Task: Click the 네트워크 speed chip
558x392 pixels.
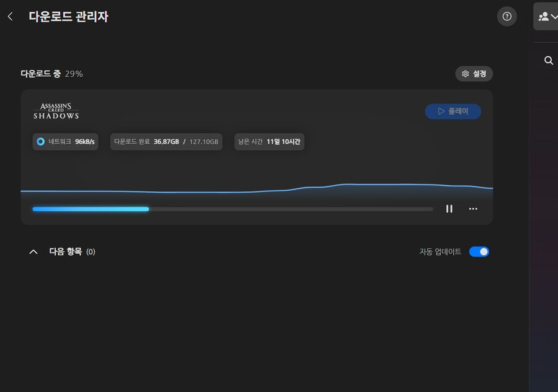Action: (x=65, y=141)
